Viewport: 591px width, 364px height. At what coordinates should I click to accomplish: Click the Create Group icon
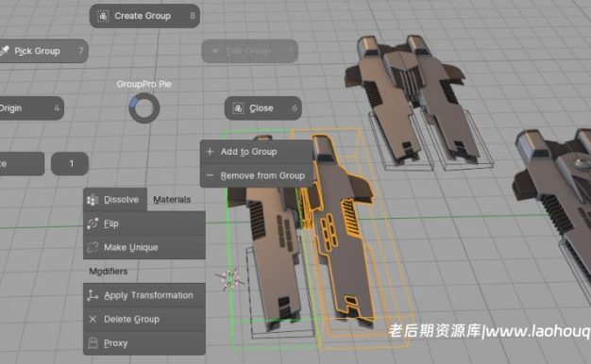pyautogui.click(x=103, y=16)
